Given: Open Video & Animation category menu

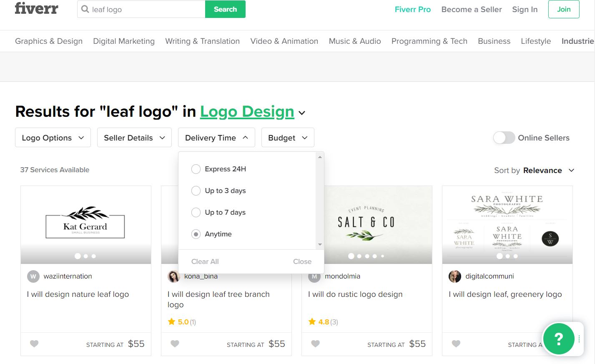Looking at the screenshot, I should [284, 41].
